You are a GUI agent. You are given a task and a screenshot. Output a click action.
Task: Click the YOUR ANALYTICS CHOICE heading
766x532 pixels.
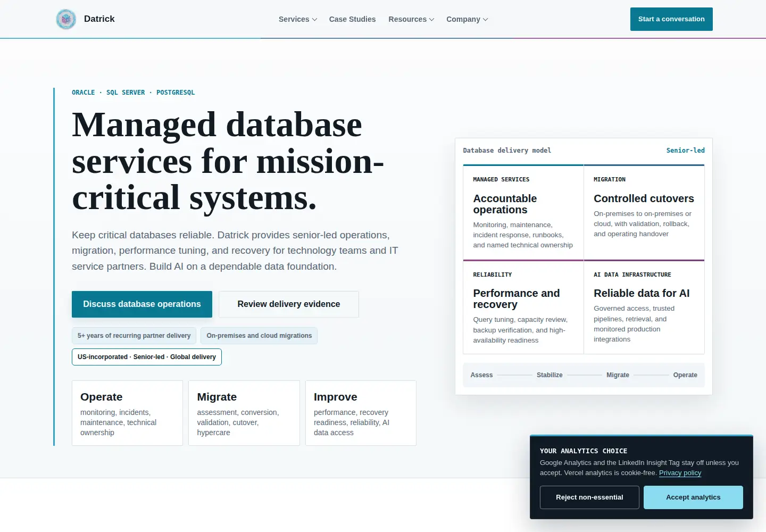point(584,451)
